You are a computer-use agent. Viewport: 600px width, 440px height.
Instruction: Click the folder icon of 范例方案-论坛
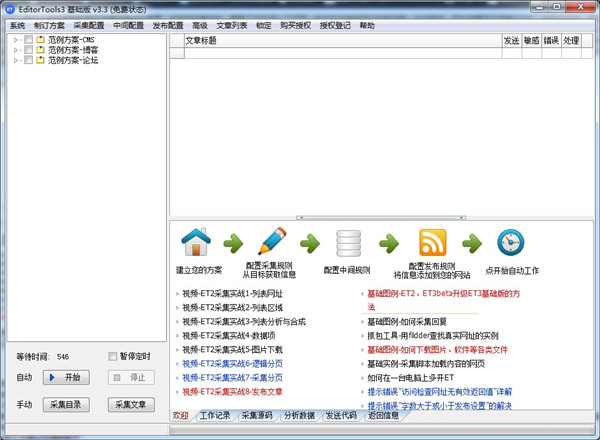click(x=40, y=60)
